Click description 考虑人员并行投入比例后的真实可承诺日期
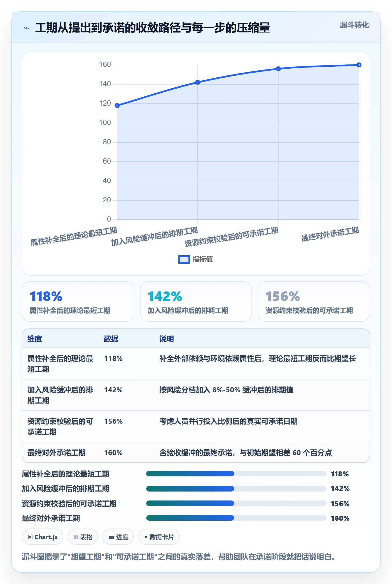 click(228, 421)
